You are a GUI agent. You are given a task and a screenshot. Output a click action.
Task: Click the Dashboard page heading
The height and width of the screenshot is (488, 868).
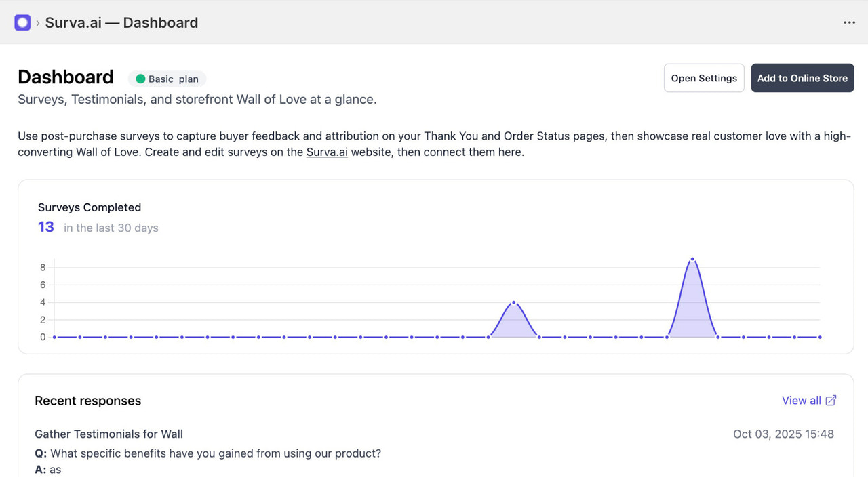[66, 77]
